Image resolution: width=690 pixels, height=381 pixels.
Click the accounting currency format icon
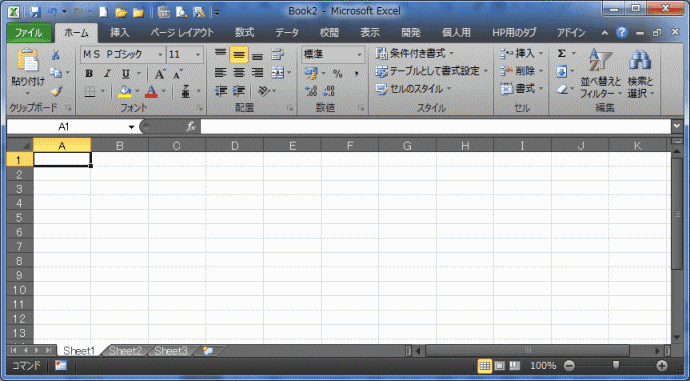pyautogui.click(x=311, y=73)
